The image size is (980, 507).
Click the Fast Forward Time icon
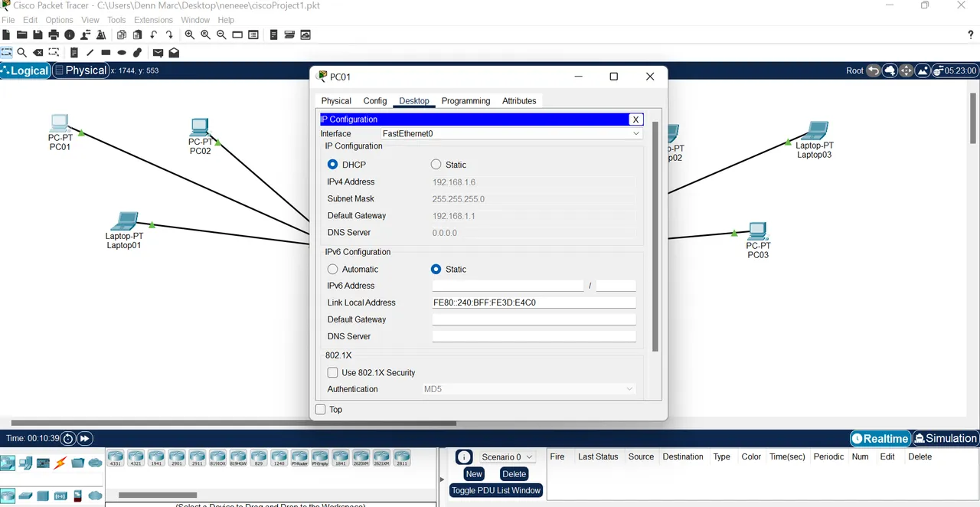[x=85, y=439]
